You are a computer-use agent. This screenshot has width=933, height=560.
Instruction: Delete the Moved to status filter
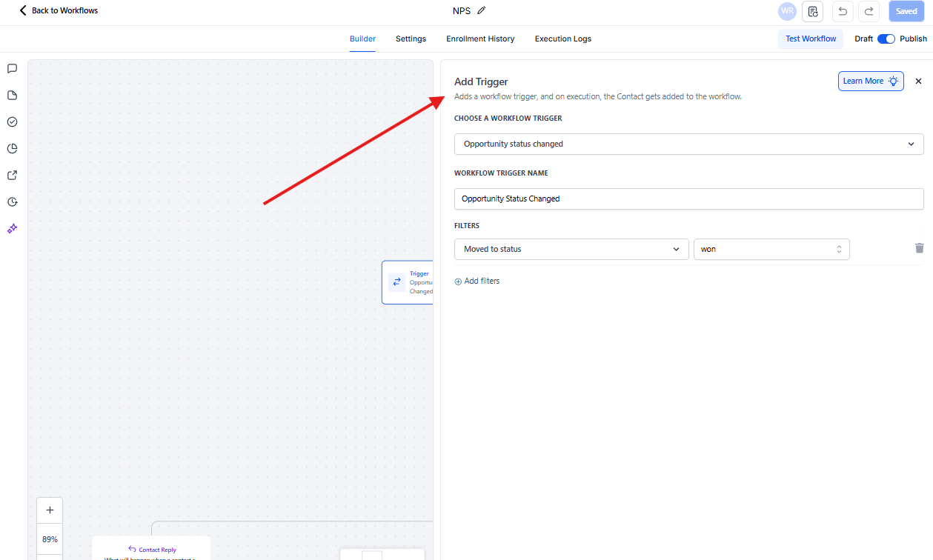919,249
